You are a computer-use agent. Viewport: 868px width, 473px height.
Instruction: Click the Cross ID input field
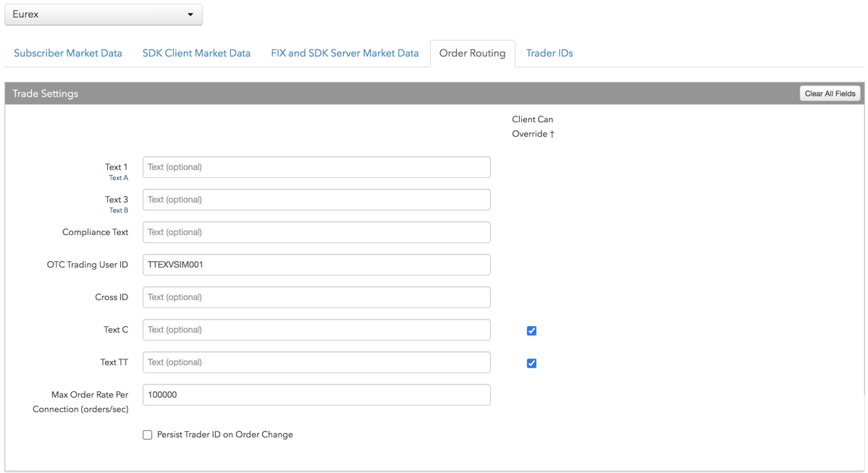pyautogui.click(x=316, y=297)
